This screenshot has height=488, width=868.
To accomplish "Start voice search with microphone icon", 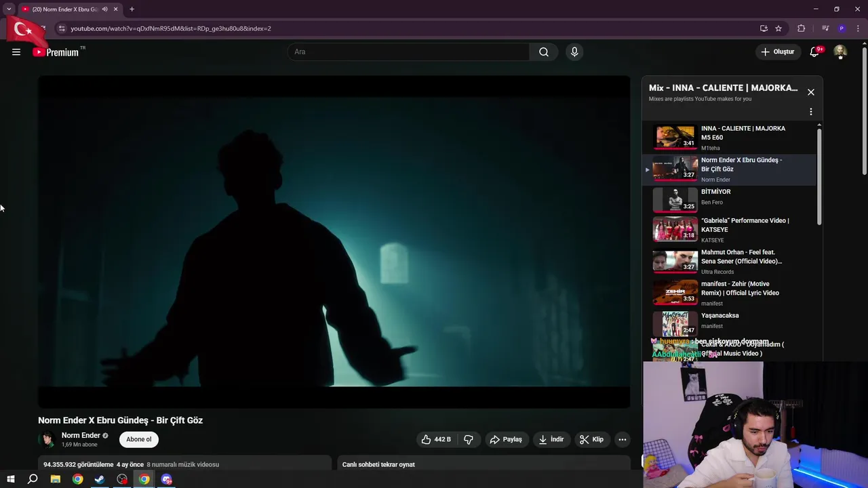I will click(574, 52).
